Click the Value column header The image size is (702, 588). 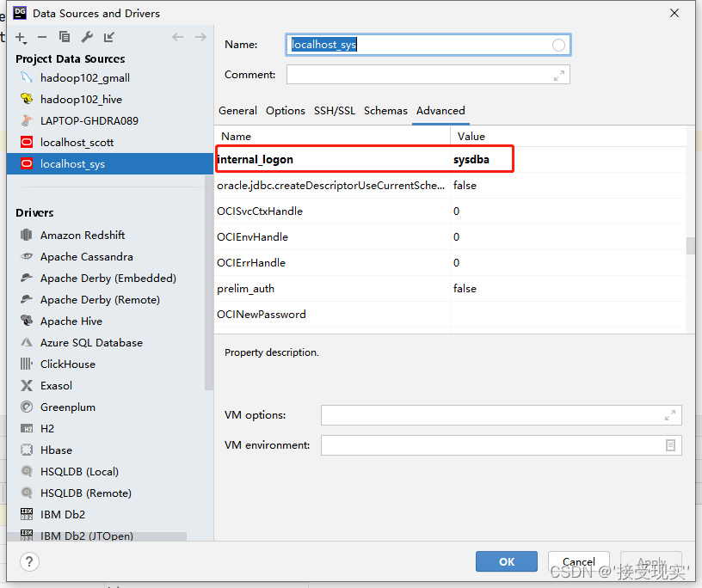pos(568,137)
